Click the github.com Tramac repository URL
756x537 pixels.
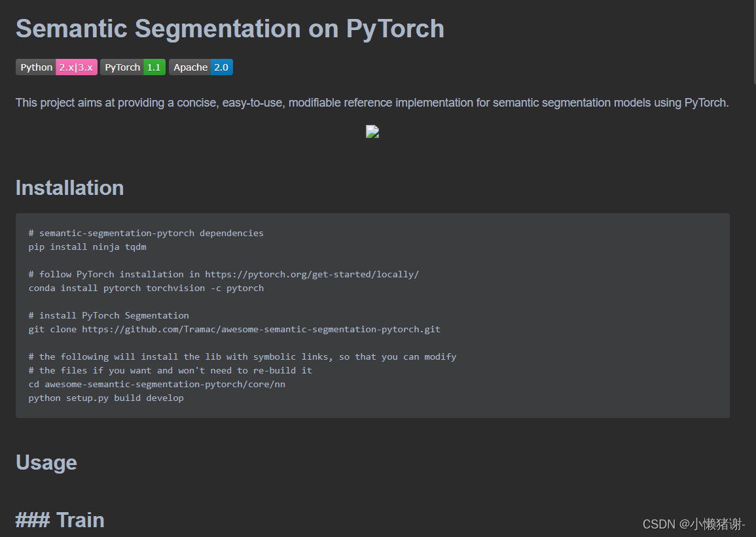coord(261,329)
